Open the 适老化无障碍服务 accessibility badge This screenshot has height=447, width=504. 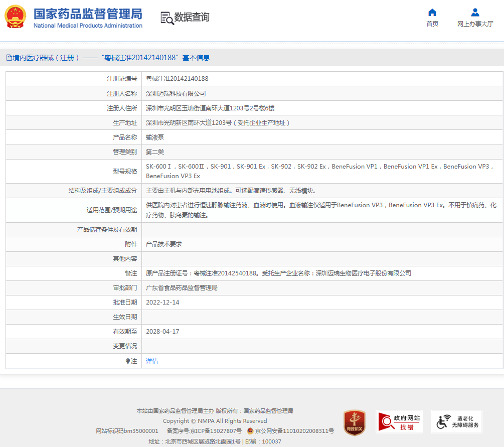click(x=457, y=422)
